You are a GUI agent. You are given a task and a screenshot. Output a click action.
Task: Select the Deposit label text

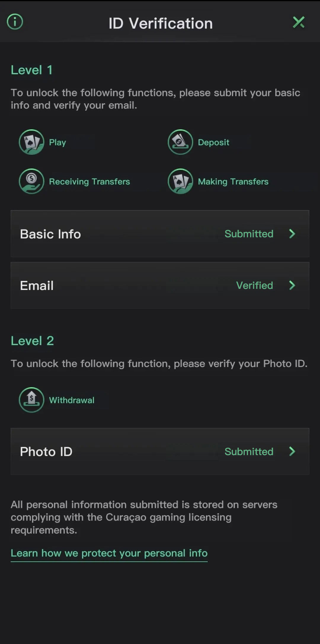(x=214, y=142)
